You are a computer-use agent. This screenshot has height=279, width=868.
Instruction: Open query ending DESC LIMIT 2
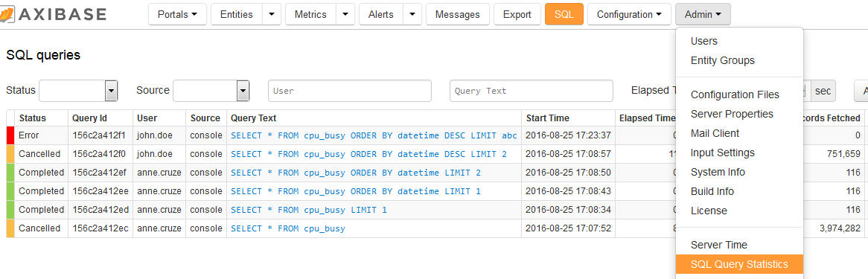(368, 154)
